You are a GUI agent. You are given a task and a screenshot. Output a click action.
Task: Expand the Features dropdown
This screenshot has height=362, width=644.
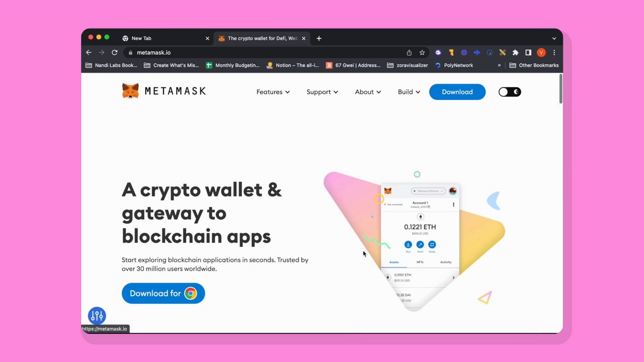(273, 92)
